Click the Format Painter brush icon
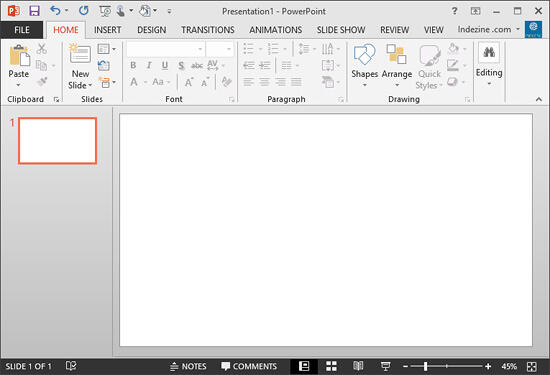This screenshot has width=550, height=375. 42,82
